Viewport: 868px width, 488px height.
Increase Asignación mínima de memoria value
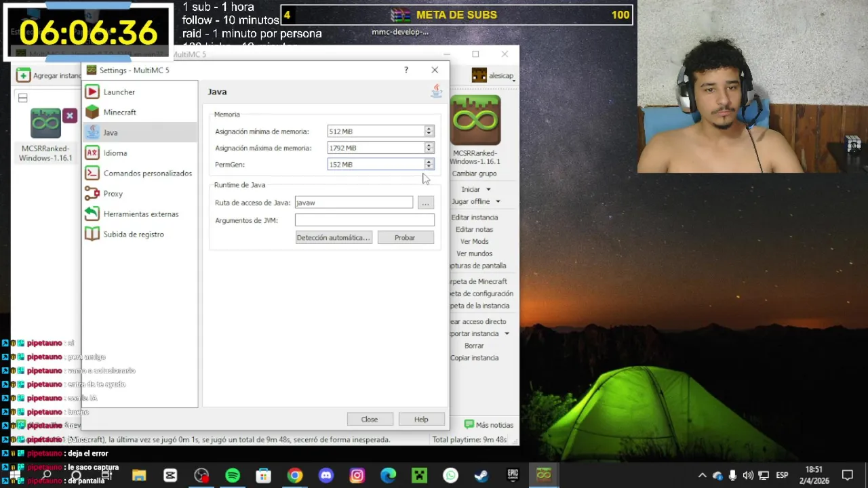point(429,129)
